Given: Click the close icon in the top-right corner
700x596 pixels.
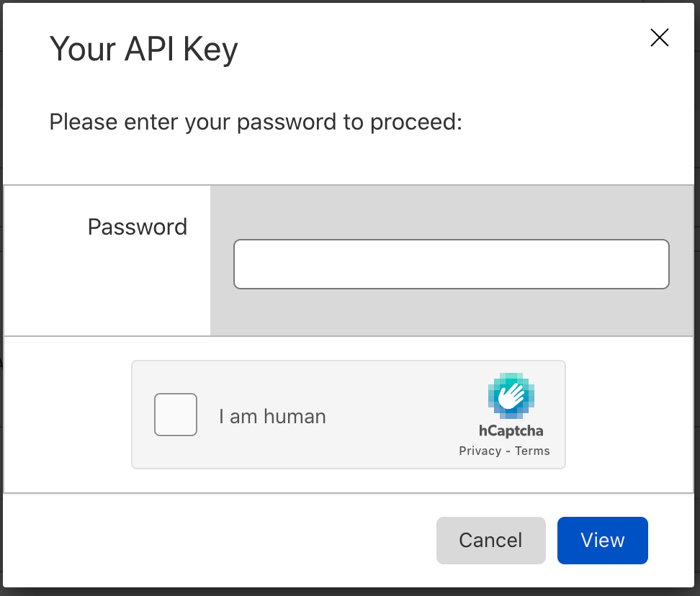Looking at the screenshot, I should pyautogui.click(x=659, y=38).
